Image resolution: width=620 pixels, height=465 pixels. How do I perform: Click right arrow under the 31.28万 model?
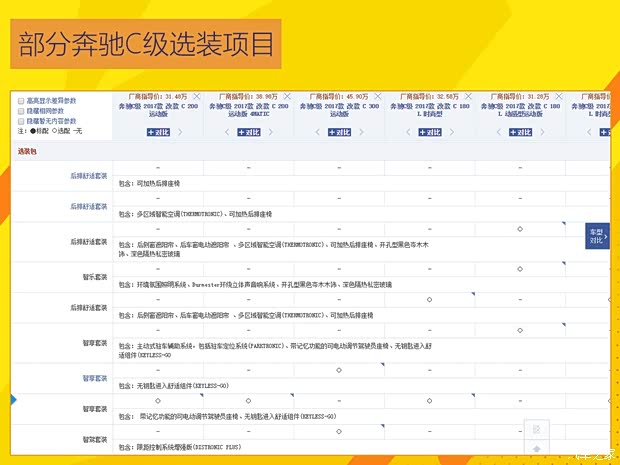click(x=542, y=132)
